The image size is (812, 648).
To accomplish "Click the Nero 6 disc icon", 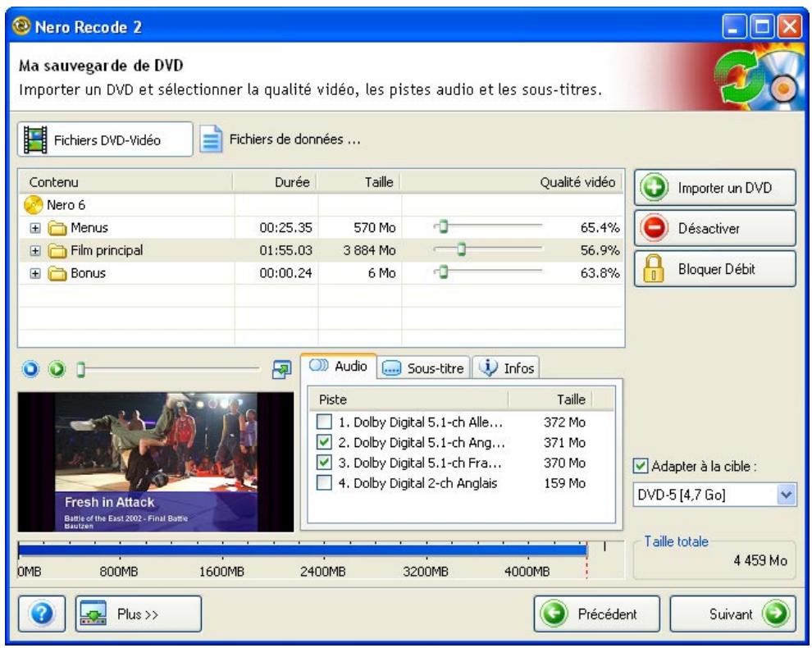I will point(33,204).
